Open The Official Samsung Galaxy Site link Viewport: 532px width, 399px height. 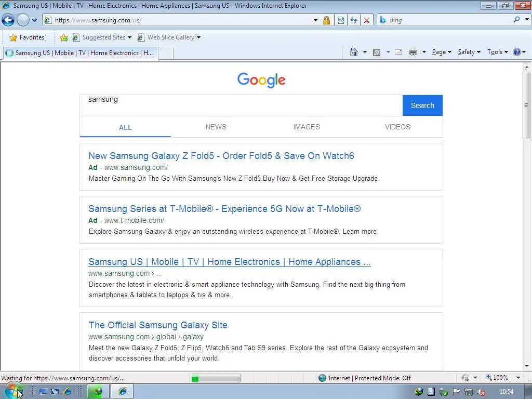(x=158, y=325)
